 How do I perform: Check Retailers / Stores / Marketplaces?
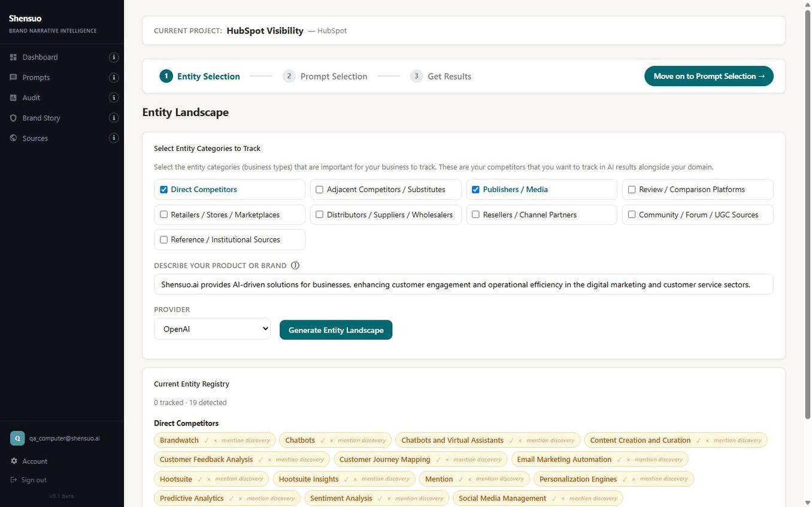pos(163,214)
